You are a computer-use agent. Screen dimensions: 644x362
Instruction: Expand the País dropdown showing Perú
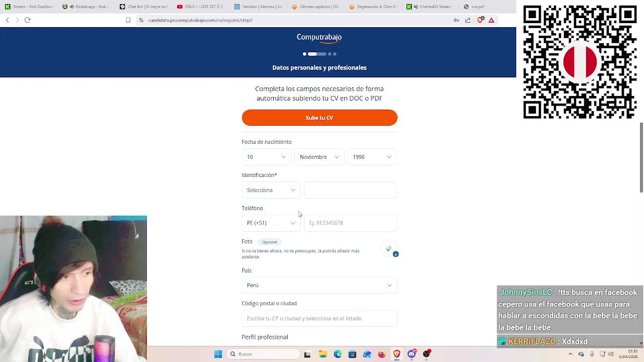pos(319,285)
